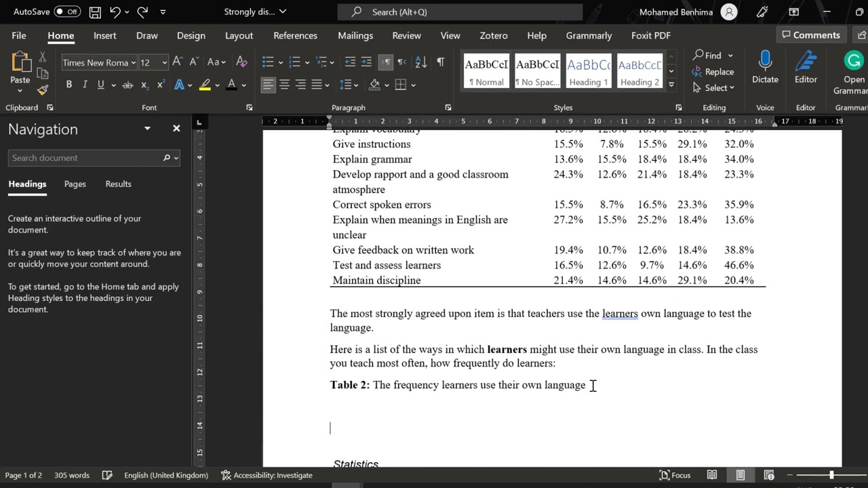Image resolution: width=868 pixels, height=488 pixels.
Task: Toggle Underline formatting
Action: pos(101,85)
